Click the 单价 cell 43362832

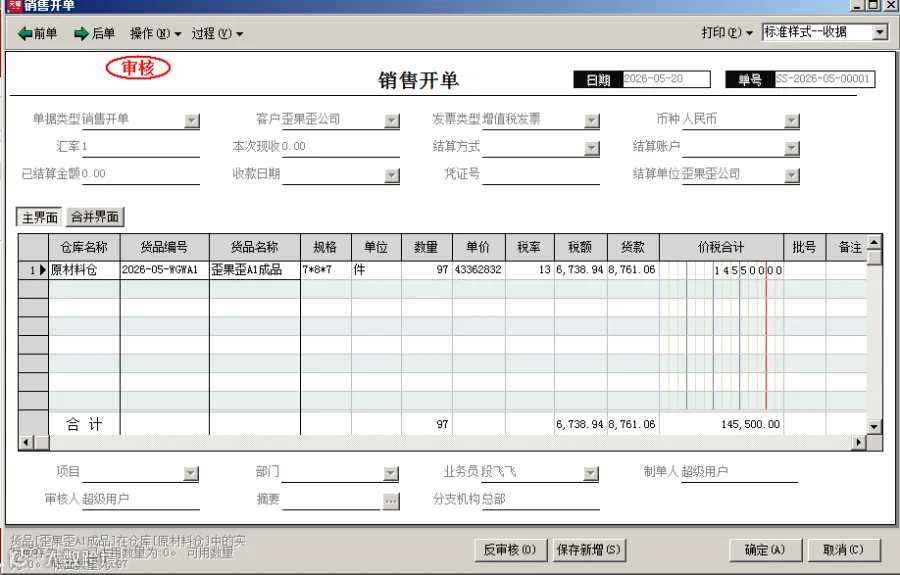point(478,270)
